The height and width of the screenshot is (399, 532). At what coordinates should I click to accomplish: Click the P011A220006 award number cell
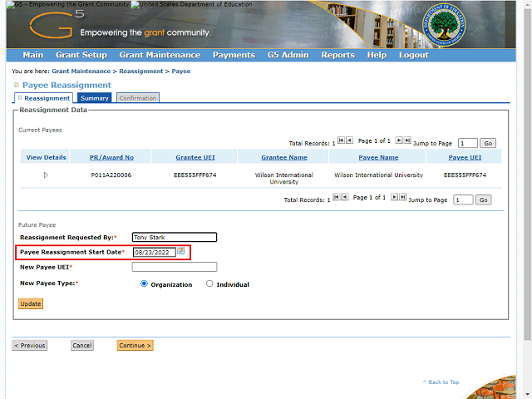pyautogui.click(x=111, y=175)
